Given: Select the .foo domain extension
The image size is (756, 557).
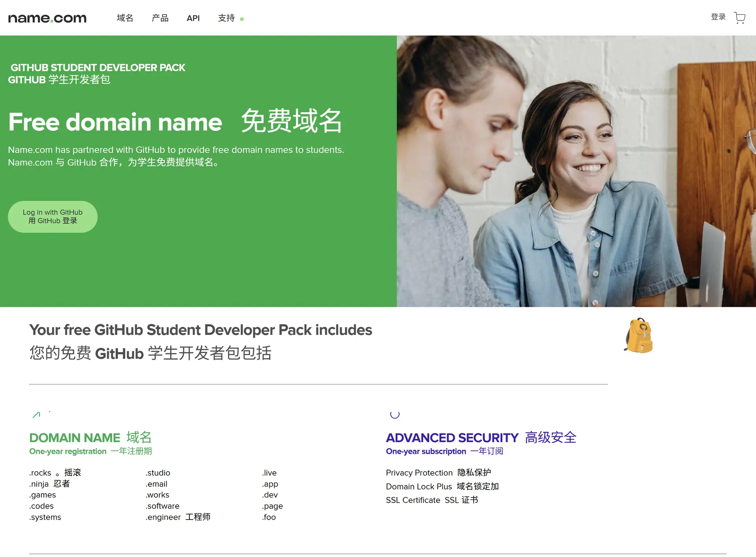Looking at the screenshot, I should (269, 517).
